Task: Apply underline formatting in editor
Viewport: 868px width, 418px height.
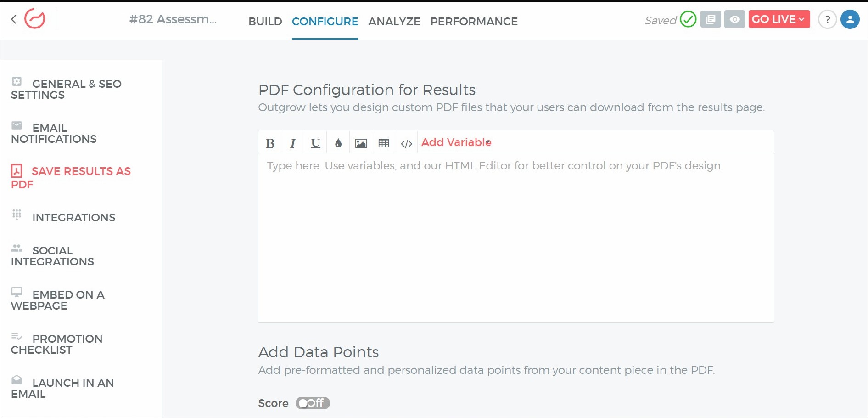Action: (315, 143)
